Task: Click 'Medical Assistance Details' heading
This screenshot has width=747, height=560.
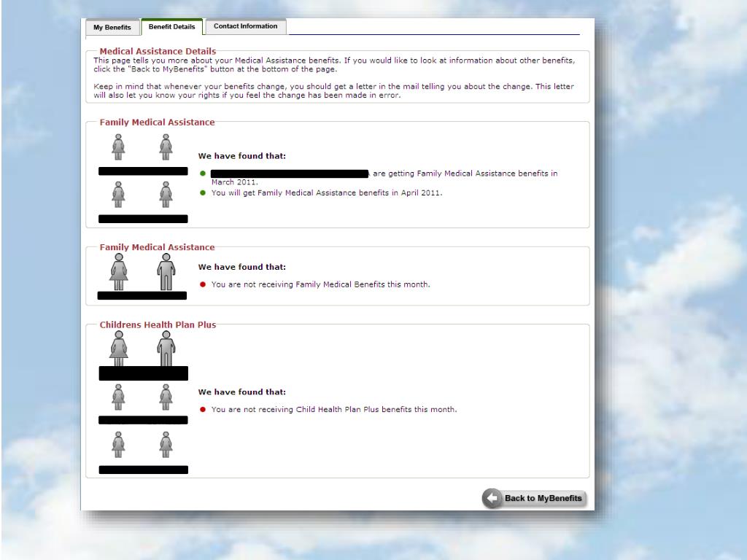Action: tap(158, 51)
